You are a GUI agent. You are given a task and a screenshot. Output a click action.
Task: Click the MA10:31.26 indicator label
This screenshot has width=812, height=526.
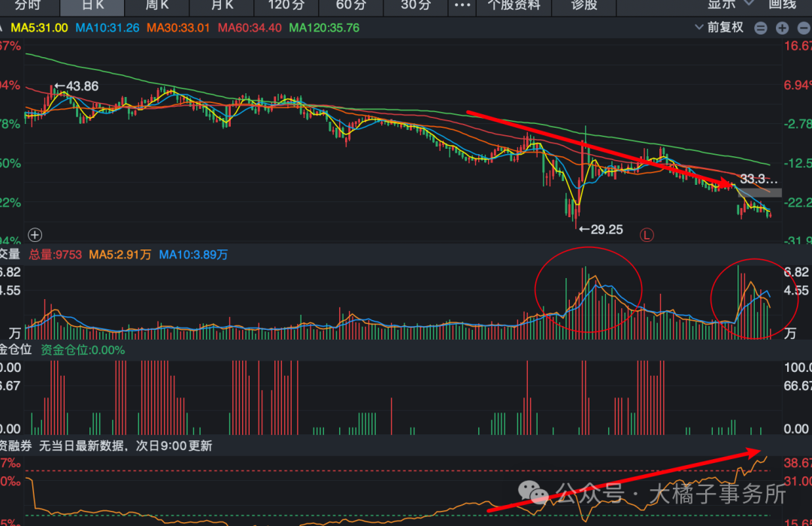pos(108,28)
